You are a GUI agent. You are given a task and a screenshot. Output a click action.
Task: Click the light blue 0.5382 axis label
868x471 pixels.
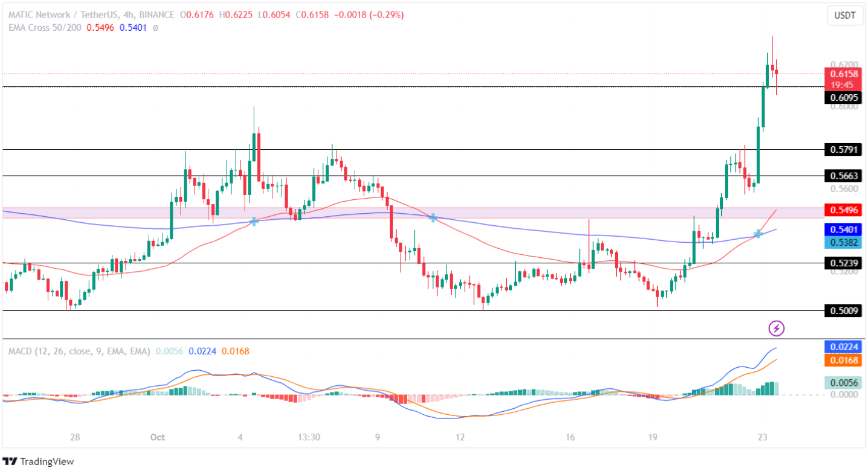(x=843, y=242)
